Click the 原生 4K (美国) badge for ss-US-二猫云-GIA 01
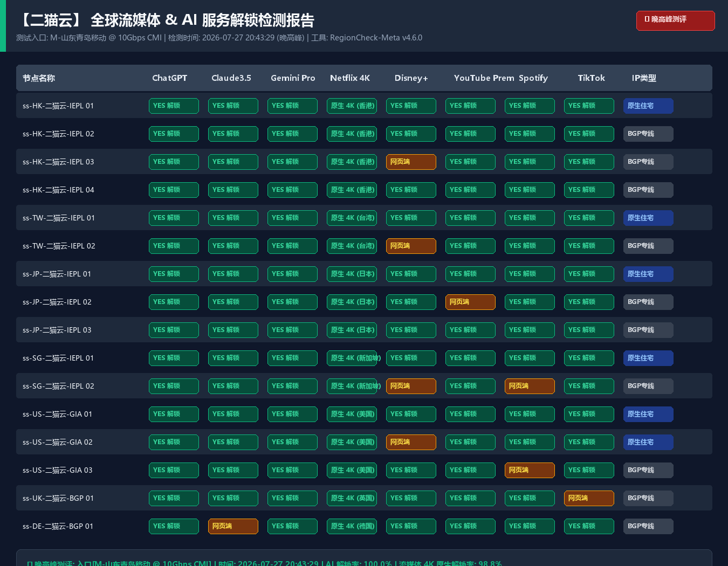 (x=352, y=414)
